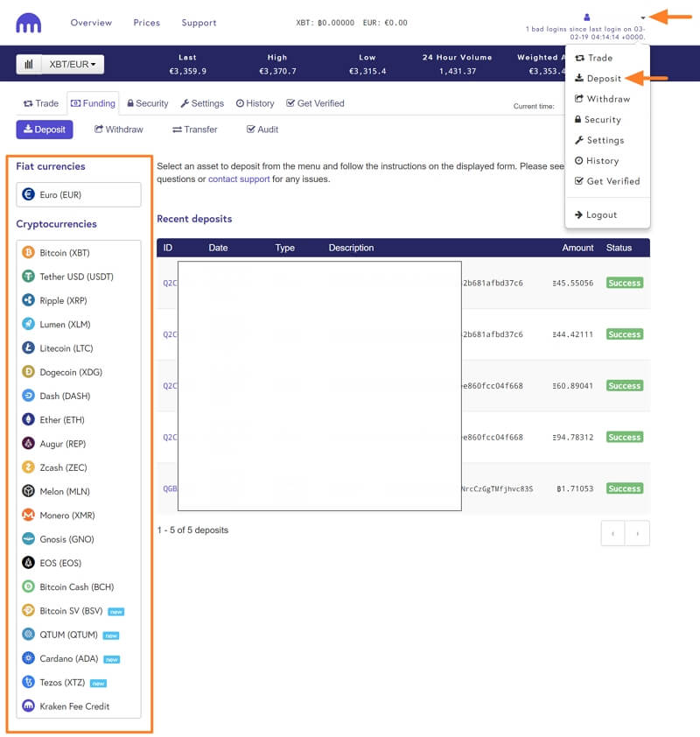Screen dimensions: 700x737
Task: Click the Gnosis (GNO) coin icon
Action: coord(29,538)
